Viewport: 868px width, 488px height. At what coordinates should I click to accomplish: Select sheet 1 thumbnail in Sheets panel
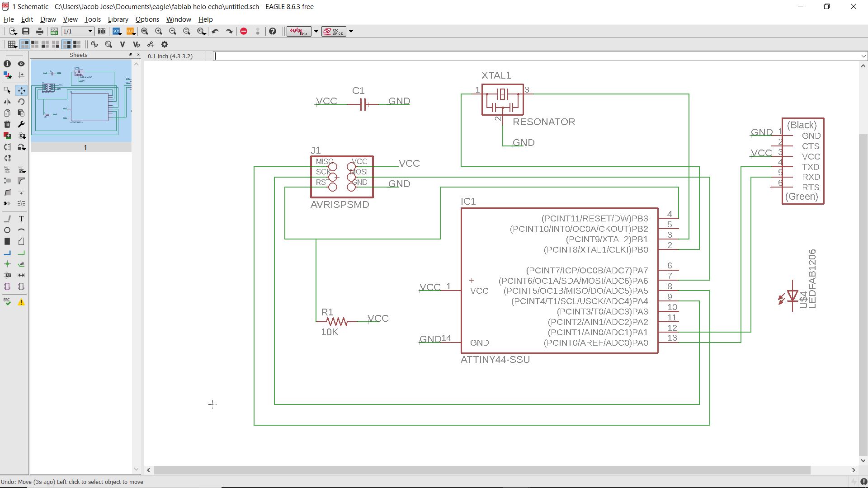coord(81,101)
